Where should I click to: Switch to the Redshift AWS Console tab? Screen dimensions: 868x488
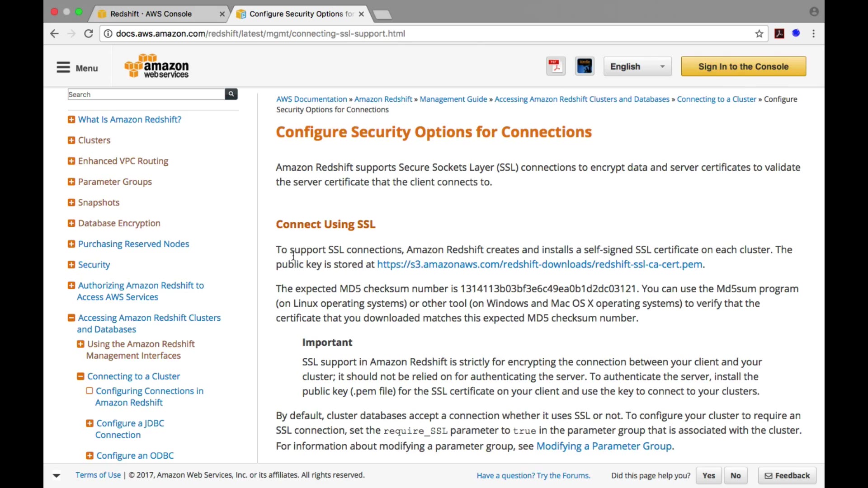point(151,14)
